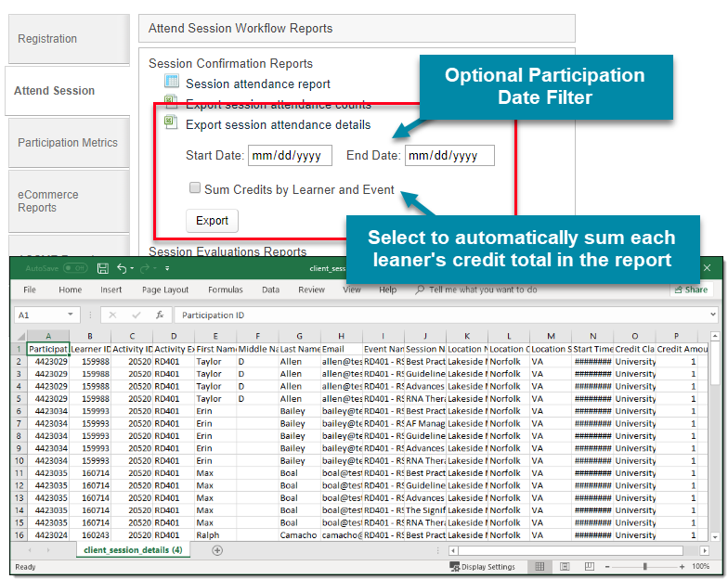This screenshot has height=579, width=728.
Task: Click the Enter checkmark icon in formula bar
Action: [136, 315]
